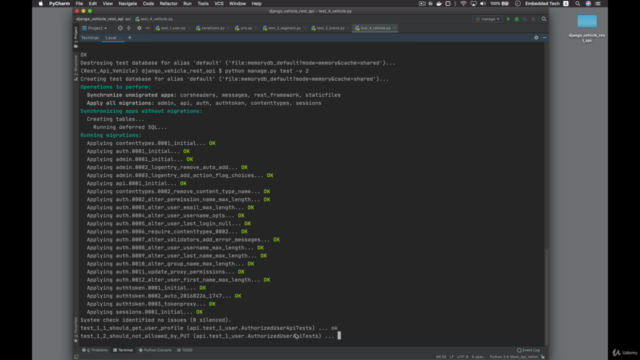Click the tool windows toggle icon in status bar corner
Viewport: 640px width, 360px height.
pos(76,357)
